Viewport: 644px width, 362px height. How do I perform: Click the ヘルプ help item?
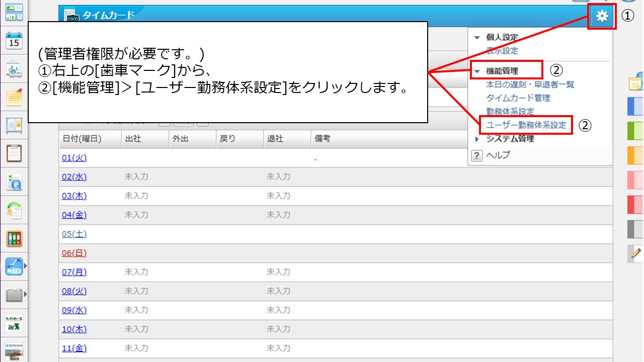tap(497, 155)
